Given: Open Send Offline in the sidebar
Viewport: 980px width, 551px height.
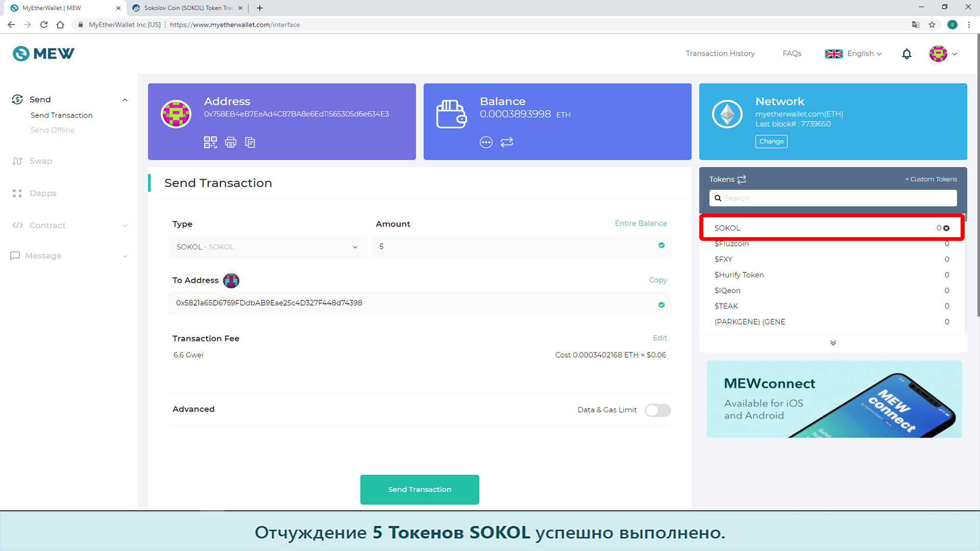Looking at the screenshot, I should pyautogui.click(x=53, y=130).
